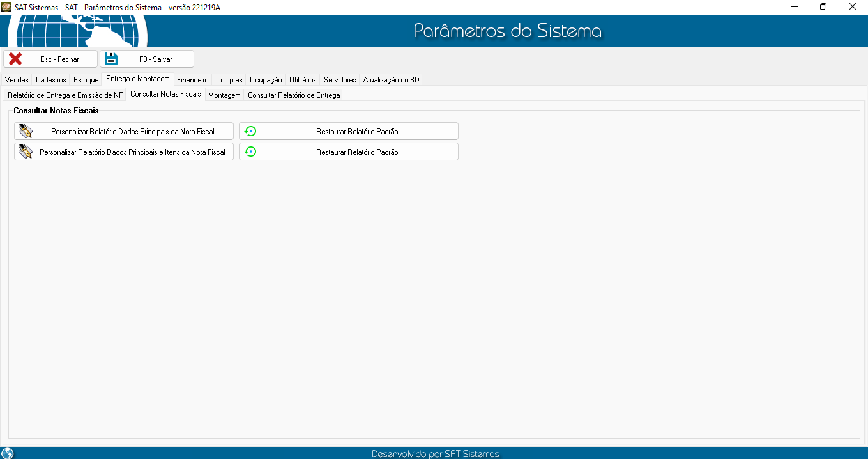Open the Utilitários tab
The image size is (868, 459).
point(303,80)
